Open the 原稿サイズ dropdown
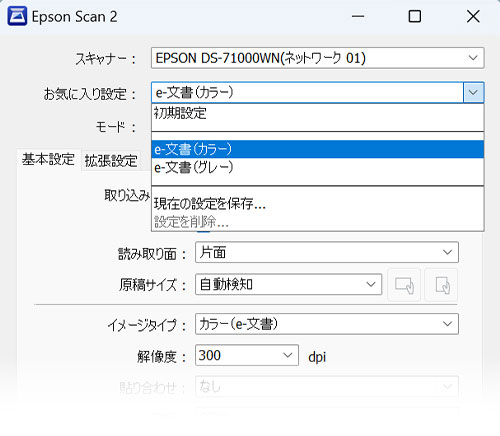Image resolution: width=500 pixels, height=436 pixels. [x=288, y=284]
